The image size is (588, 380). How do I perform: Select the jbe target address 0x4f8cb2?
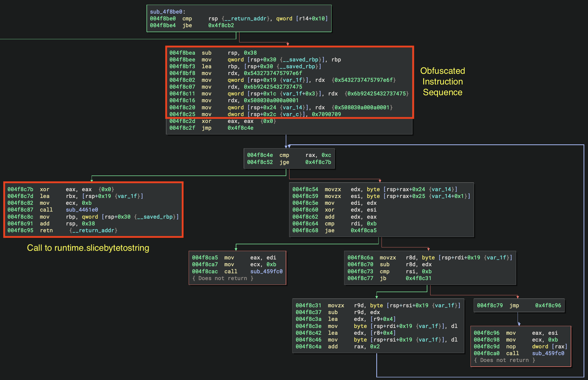(x=221, y=25)
